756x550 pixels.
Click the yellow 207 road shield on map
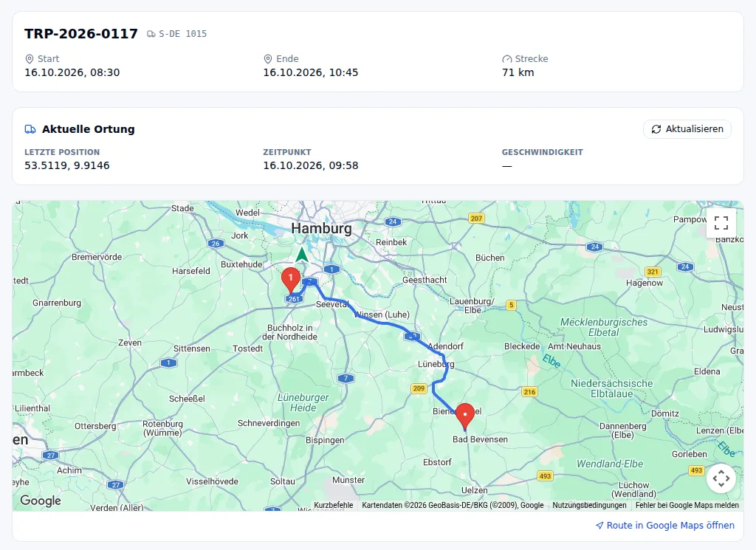pyautogui.click(x=476, y=219)
